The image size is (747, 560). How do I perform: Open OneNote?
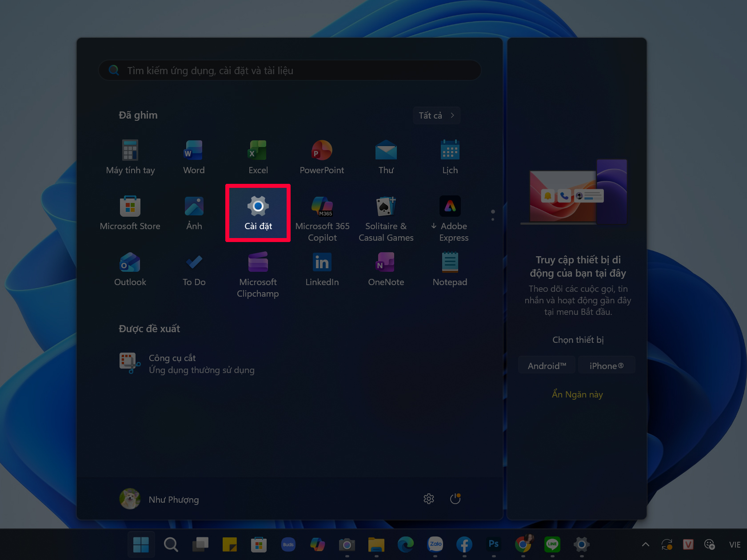pyautogui.click(x=386, y=269)
